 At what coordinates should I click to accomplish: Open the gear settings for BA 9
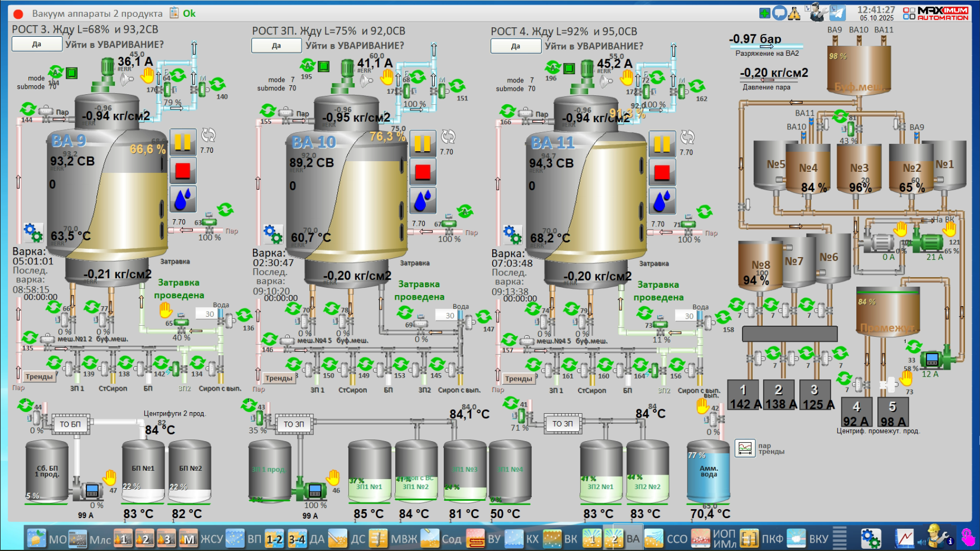coord(33,232)
